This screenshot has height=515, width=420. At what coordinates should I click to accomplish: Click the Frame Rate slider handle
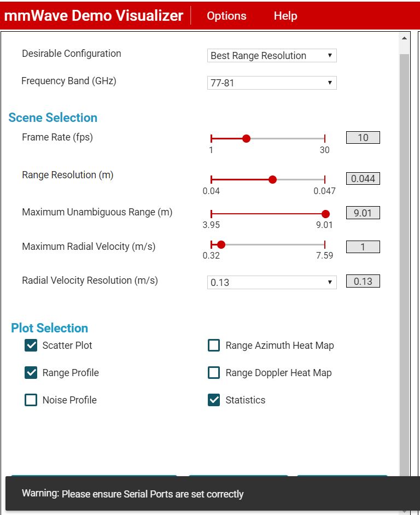click(x=246, y=138)
